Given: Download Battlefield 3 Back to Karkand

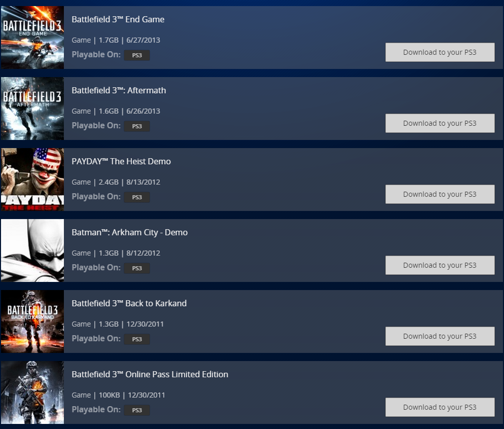Looking at the screenshot, I should coord(440,336).
